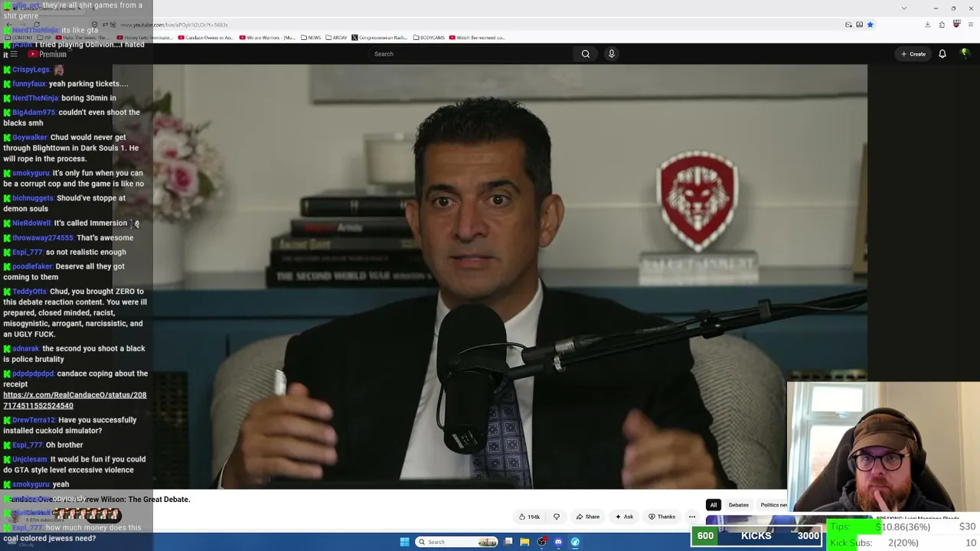
Task: Go to YouTube Premium home logo
Action: pyautogui.click(x=47, y=54)
